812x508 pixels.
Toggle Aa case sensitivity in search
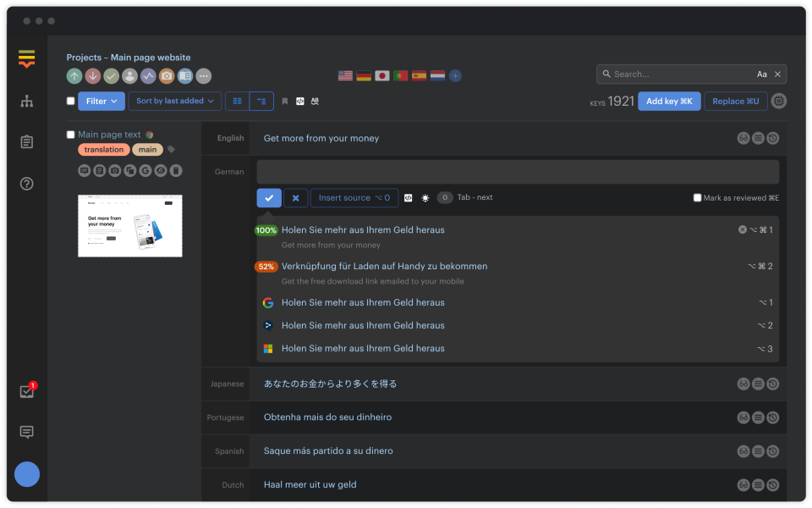click(762, 75)
